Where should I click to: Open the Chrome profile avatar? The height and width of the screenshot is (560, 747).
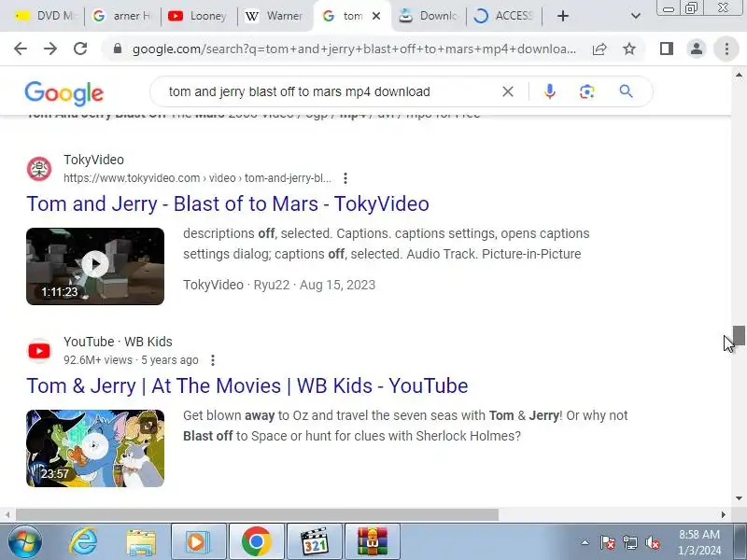[x=696, y=49]
